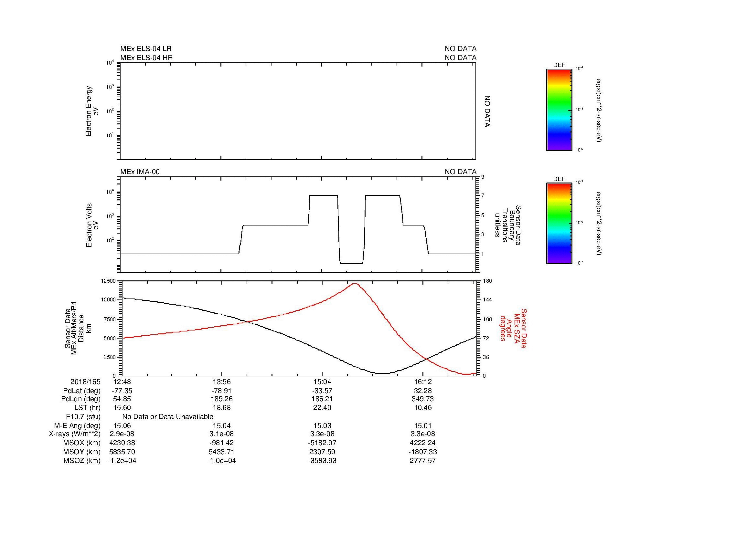This screenshot has width=756, height=534.
Task: Click the 'MEx ELS-04 LR' label
Action: [146, 49]
